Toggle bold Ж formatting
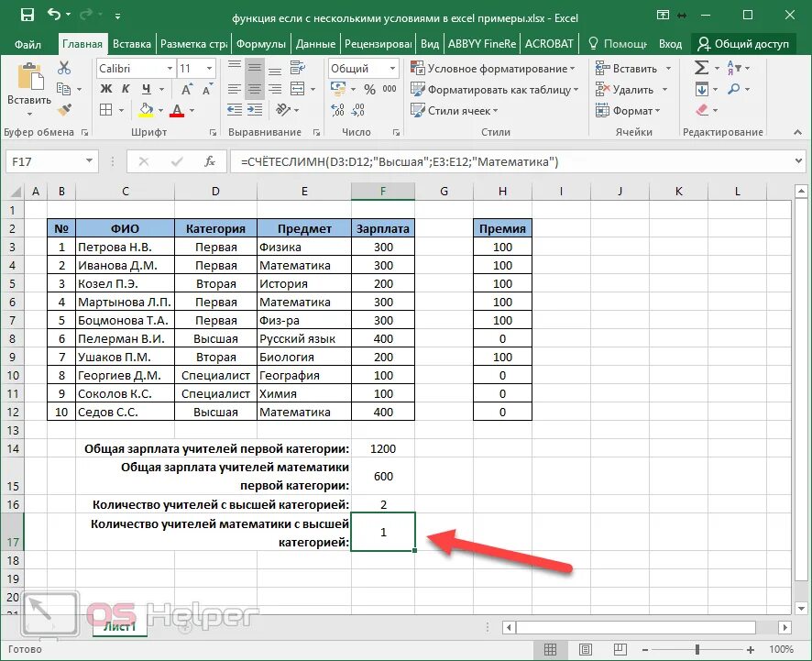812x661 pixels. click(106, 89)
